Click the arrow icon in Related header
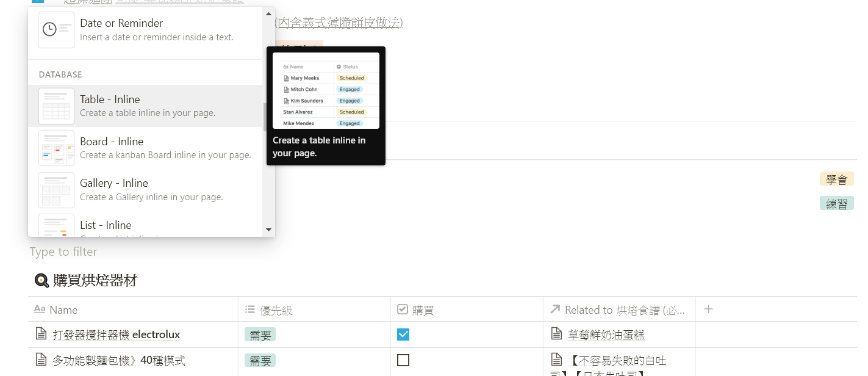 (x=555, y=309)
